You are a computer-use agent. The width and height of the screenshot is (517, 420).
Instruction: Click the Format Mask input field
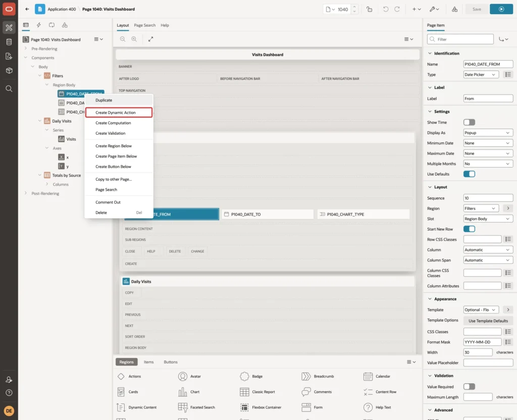pyautogui.click(x=482, y=342)
